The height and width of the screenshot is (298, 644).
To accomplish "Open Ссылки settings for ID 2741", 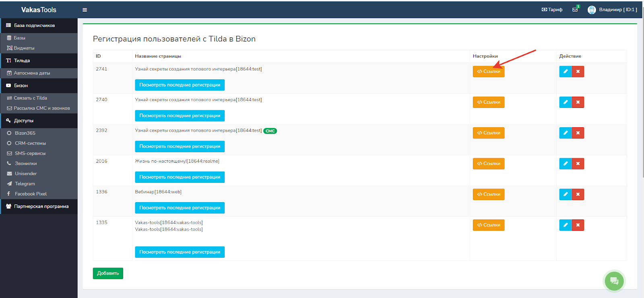I will (x=488, y=71).
